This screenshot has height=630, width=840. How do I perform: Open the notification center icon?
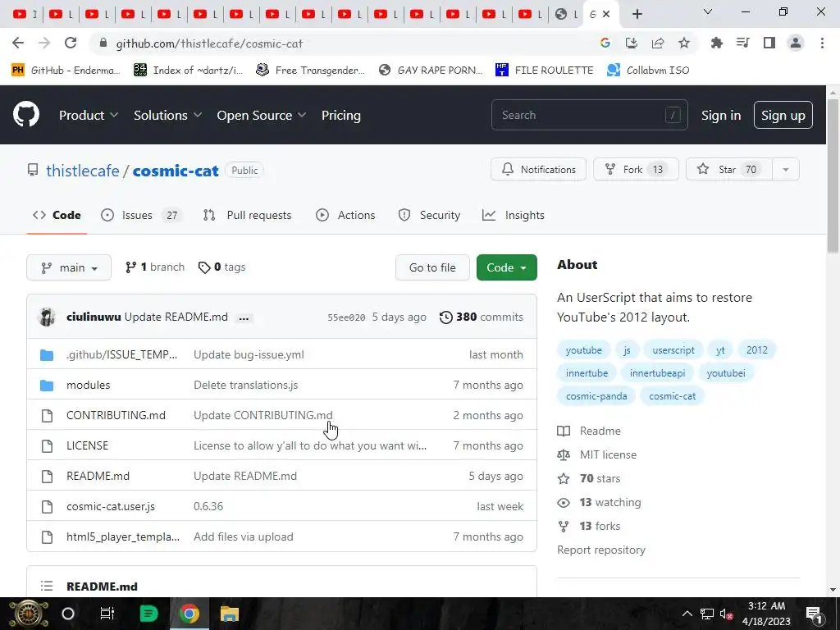tap(813, 614)
